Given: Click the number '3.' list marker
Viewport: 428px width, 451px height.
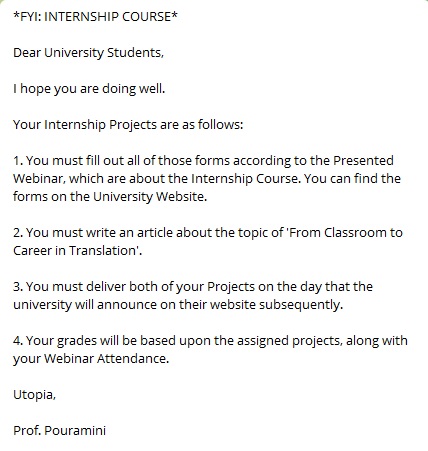Looking at the screenshot, I should tap(18, 287).
